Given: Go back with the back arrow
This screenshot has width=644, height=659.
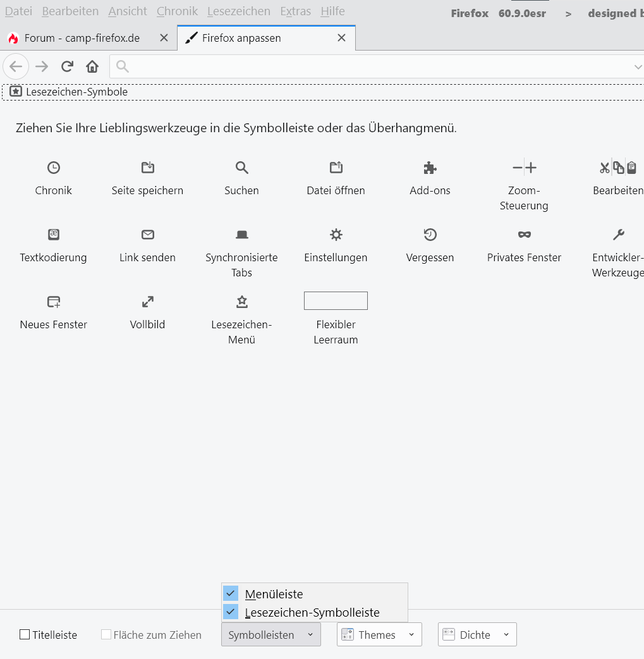Looking at the screenshot, I should pos(16,66).
